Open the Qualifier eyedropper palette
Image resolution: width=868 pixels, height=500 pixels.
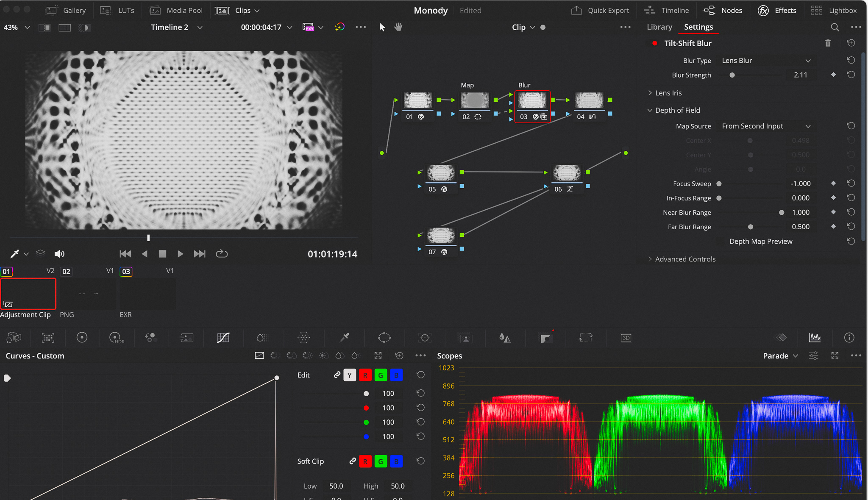point(345,338)
